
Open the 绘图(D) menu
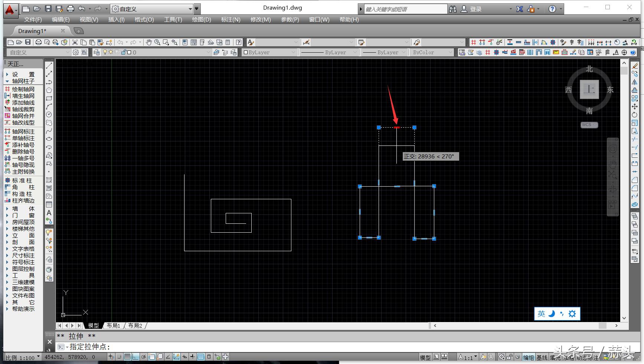click(x=201, y=20)
